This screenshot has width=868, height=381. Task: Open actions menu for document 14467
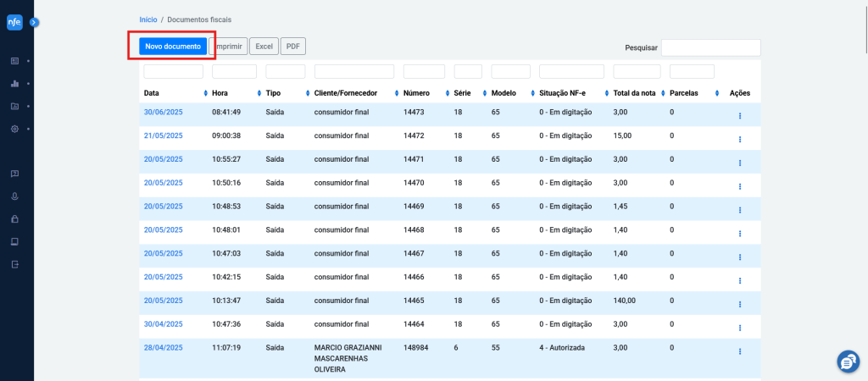[739, 257]
